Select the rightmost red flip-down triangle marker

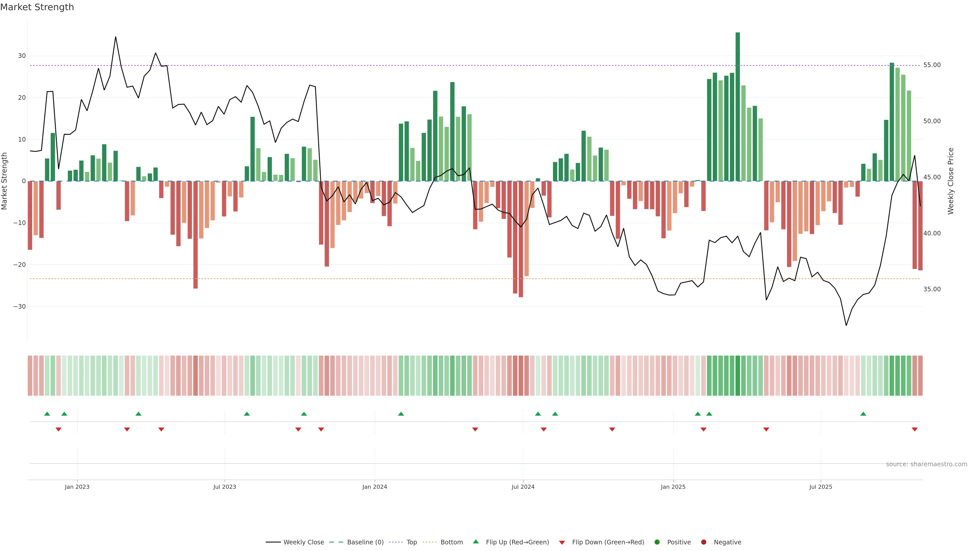click(915, 429)
